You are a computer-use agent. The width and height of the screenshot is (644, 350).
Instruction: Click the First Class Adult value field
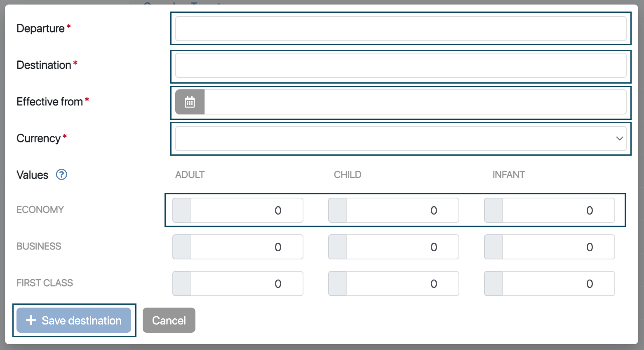point(247,284)
